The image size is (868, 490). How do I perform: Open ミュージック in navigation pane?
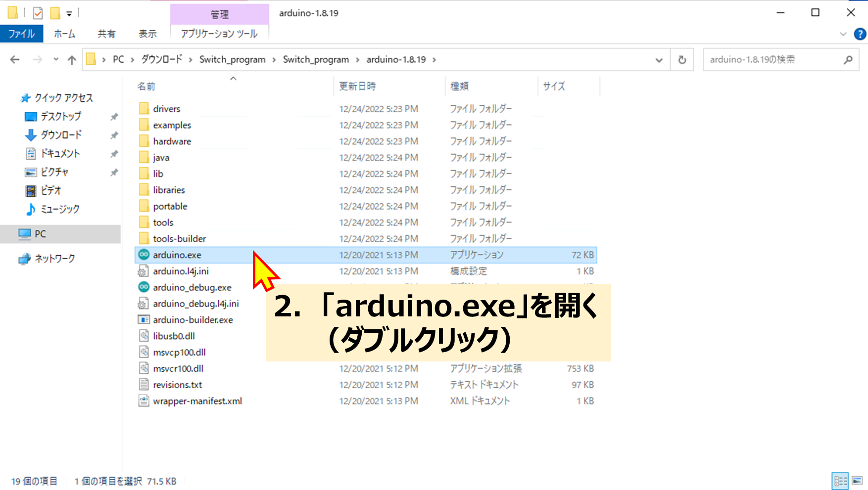coord(59,209)
